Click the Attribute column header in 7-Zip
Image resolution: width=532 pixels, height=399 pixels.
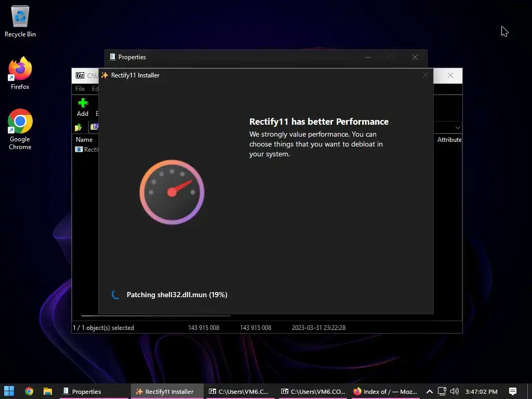[x=449, y=139]
